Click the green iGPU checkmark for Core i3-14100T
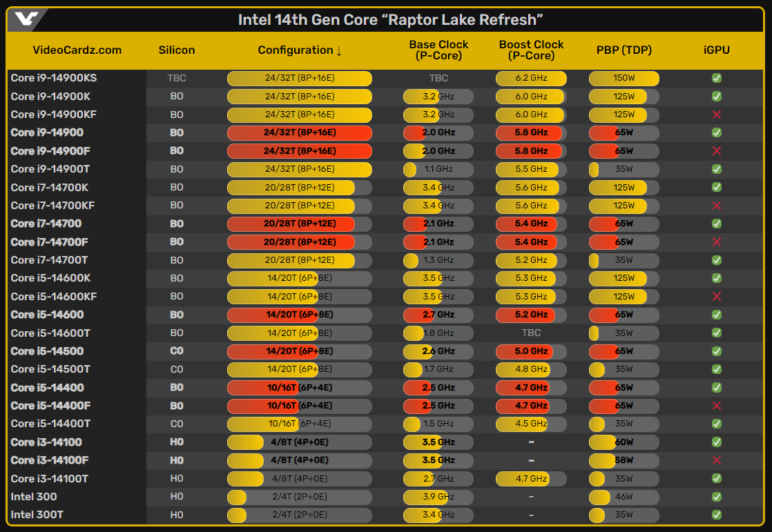772x532 pixels. pyautogui.click(x=717, y=478)
